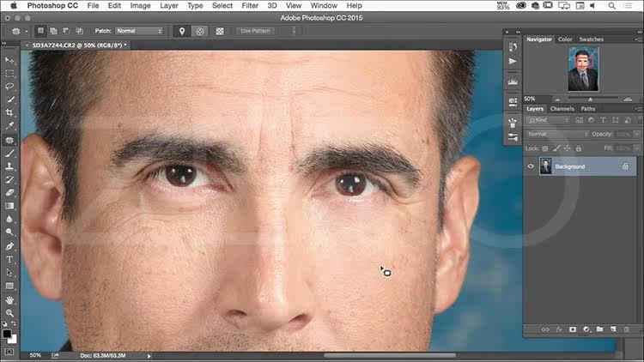Click Navigator zoom out small mountains button
The image size is (644, 362).
557,99
